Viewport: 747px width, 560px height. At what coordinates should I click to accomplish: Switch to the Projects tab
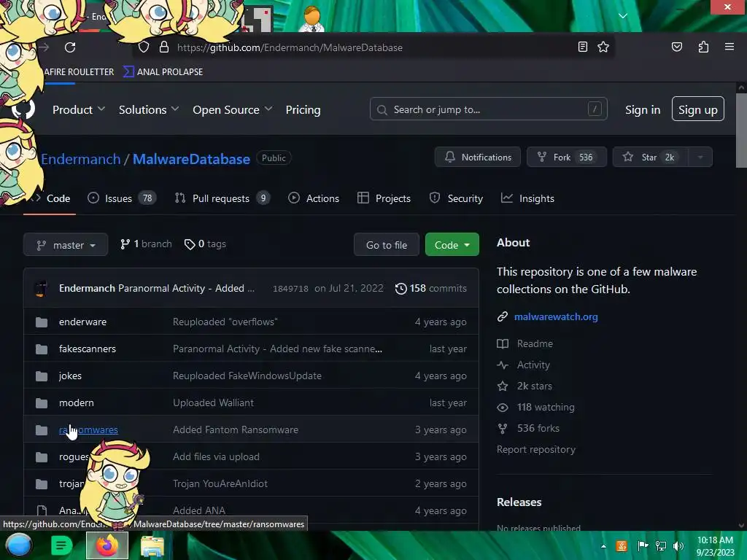[x=384, y=198]
